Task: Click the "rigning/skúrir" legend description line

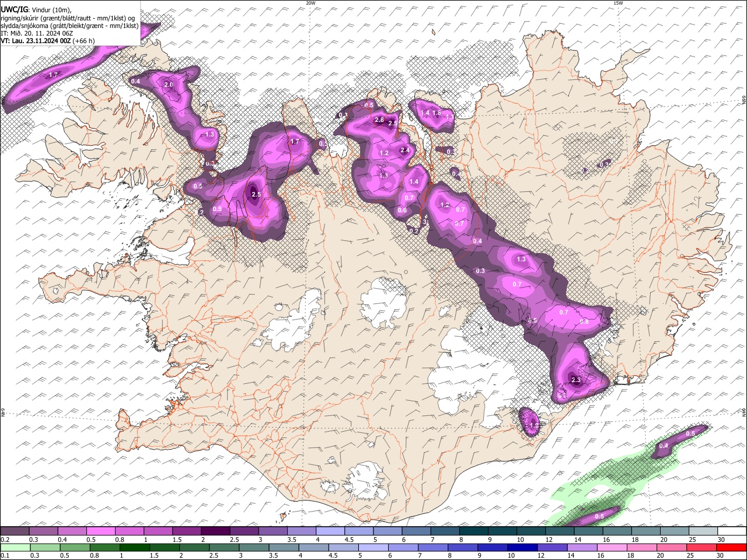Action: (x=68, y=18)
